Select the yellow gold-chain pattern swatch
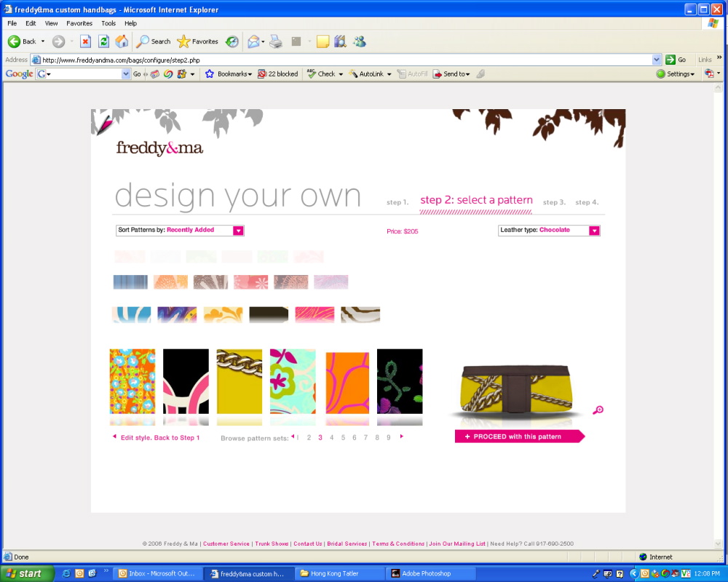Viewport: 728px width, 582px height. pyautogui.click(x=239, y=381)
